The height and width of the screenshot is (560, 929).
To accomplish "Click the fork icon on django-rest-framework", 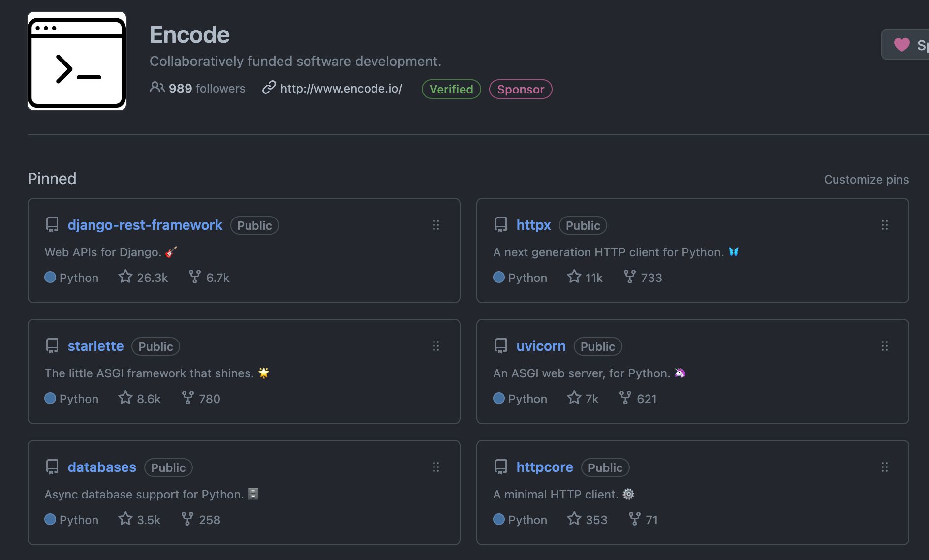I will pos(195,277).
